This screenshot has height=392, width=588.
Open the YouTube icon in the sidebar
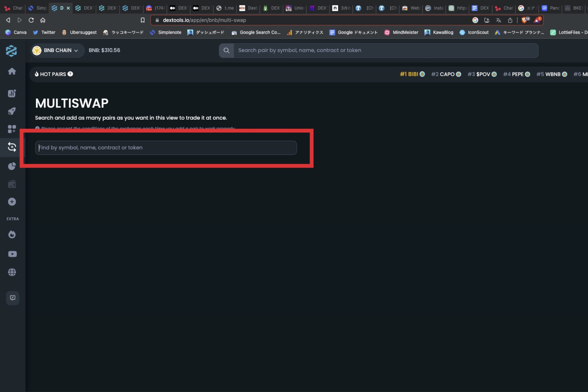coord(12,254)
